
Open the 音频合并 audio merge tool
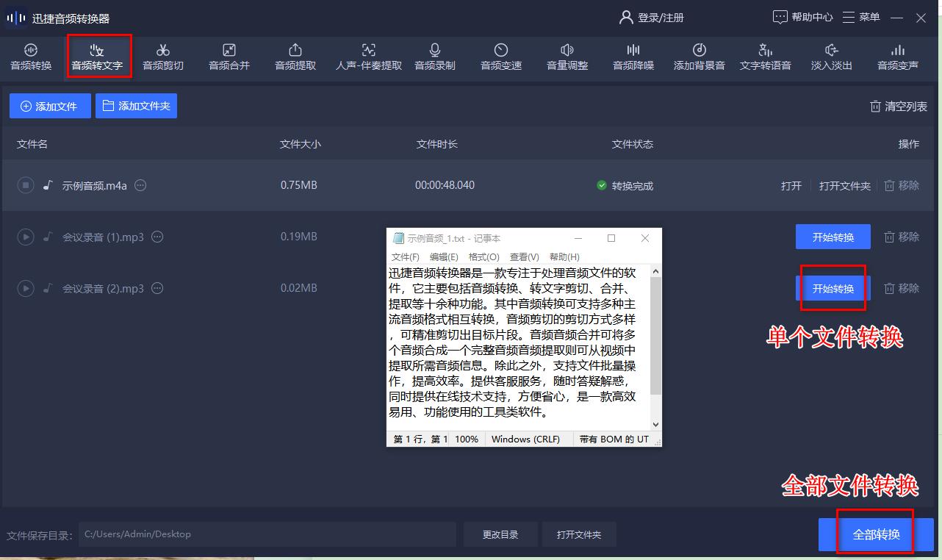coord(229,57)
